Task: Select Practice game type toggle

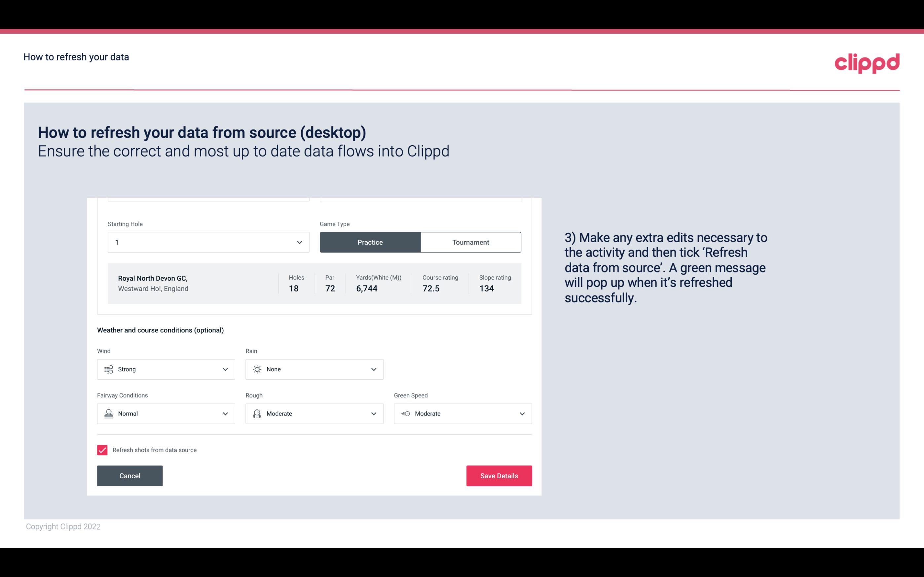Action: [371, 242]
